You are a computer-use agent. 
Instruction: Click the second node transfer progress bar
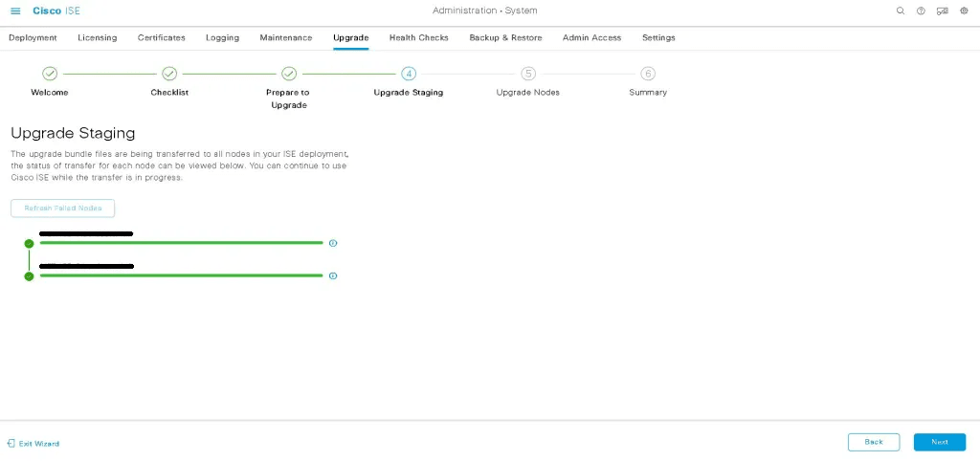click(x=181, y=275)
